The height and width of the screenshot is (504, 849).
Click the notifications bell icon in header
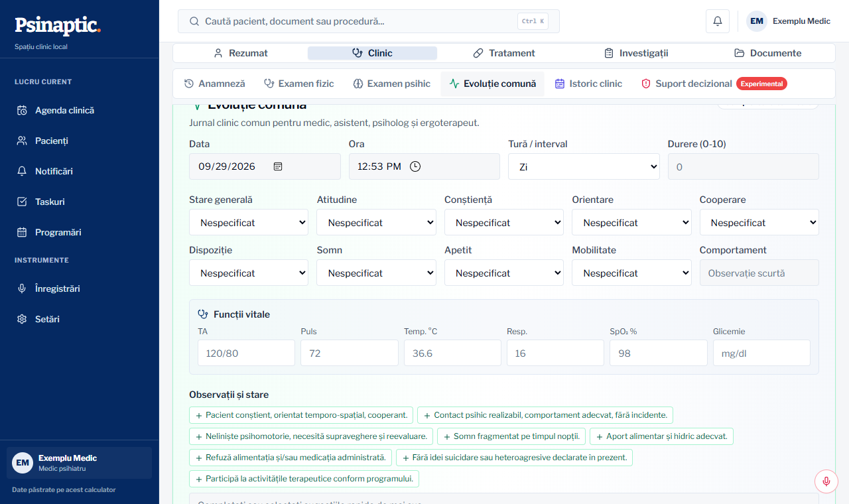click(718, 21)
